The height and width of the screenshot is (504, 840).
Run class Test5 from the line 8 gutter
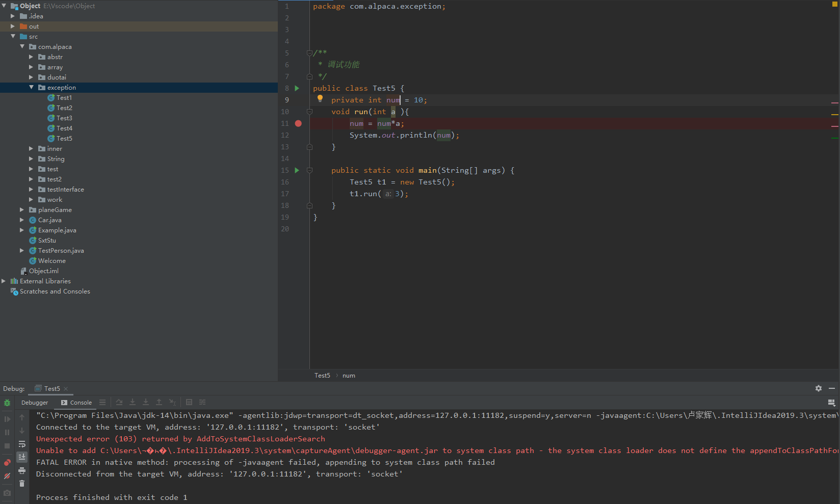pos(297,88)
